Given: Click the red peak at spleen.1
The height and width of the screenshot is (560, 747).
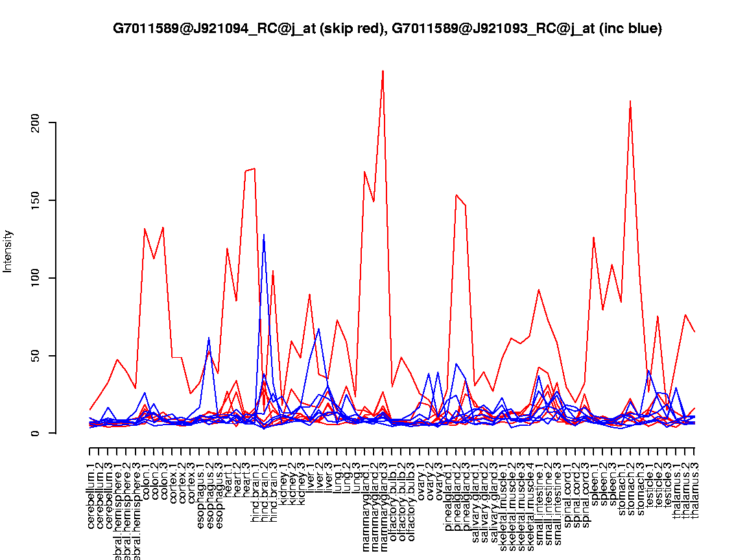Looking at the screenshot, I should click(x=593, y=237).
